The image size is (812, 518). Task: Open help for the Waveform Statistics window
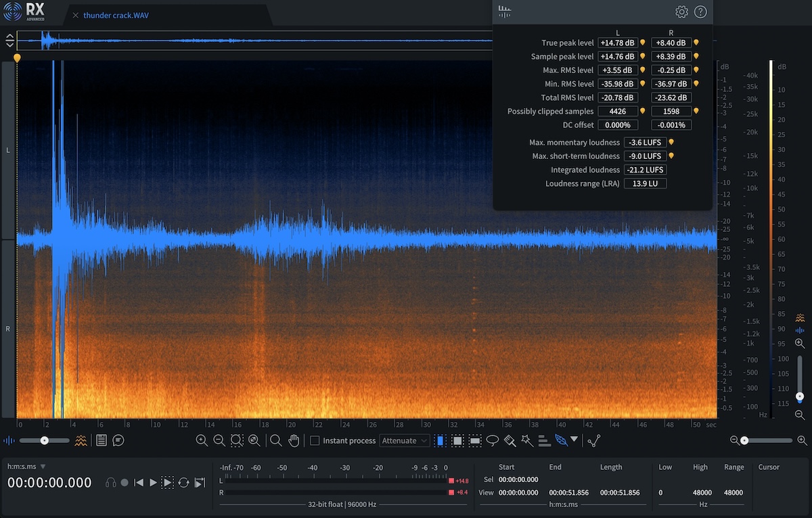[x=700, y=11]
